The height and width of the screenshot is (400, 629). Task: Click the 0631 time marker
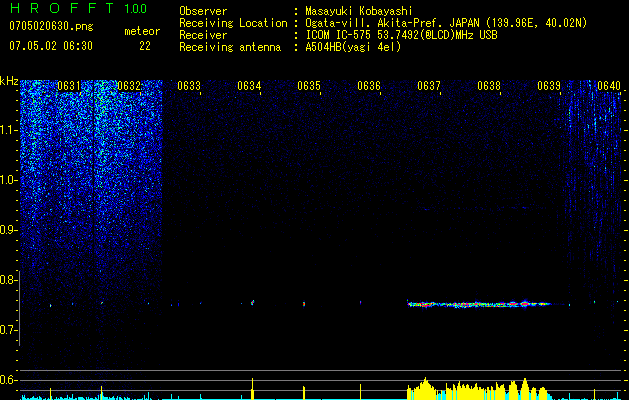69,86
